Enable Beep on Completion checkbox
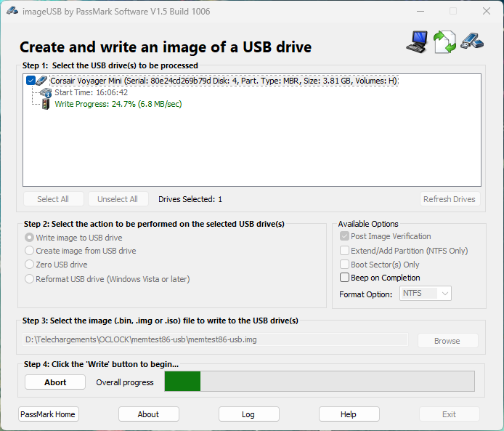Viewport: 504px width, 431px height. tap(345, 278)
